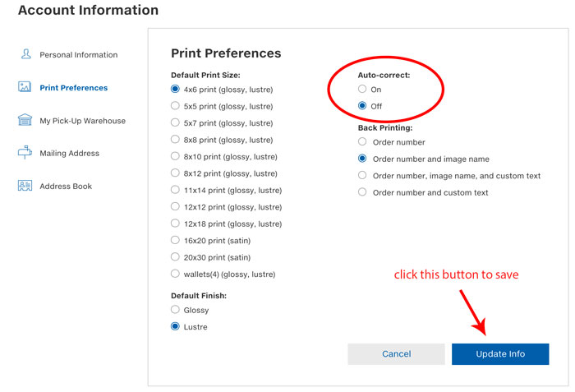Choose Glossy as default finish
Viewport: 575px width, 392px height.
[175, 310]
